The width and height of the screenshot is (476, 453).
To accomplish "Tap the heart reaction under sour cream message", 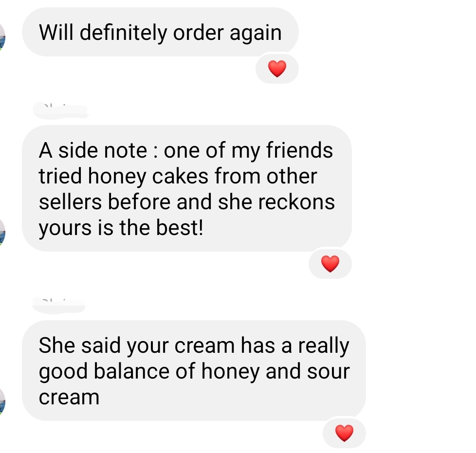I will 344,433.
